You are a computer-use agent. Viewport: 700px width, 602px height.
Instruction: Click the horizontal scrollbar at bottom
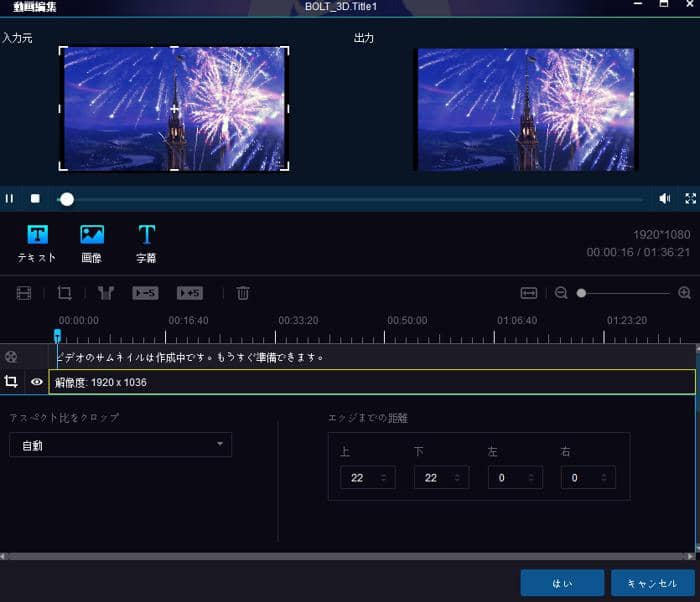pos(346,556)
